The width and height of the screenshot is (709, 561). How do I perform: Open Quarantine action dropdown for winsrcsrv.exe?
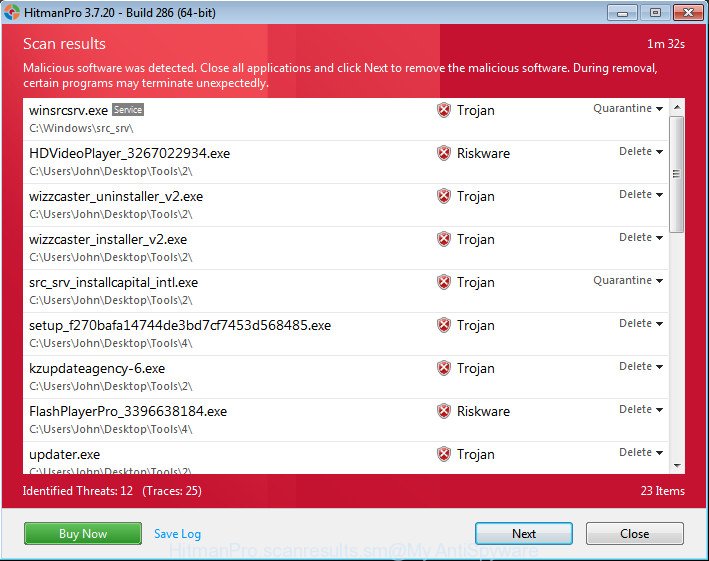point(628,108)
